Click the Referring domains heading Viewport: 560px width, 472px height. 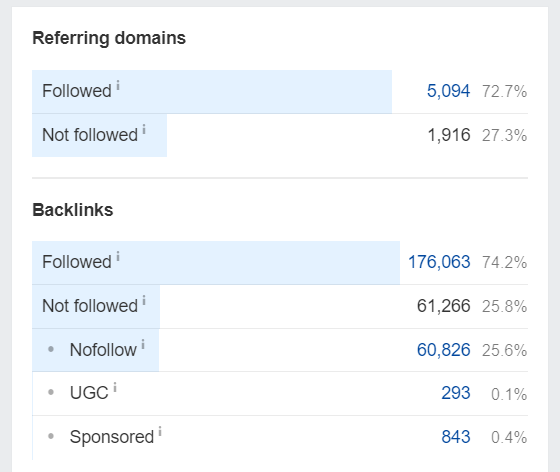click(x=109, y=38)
